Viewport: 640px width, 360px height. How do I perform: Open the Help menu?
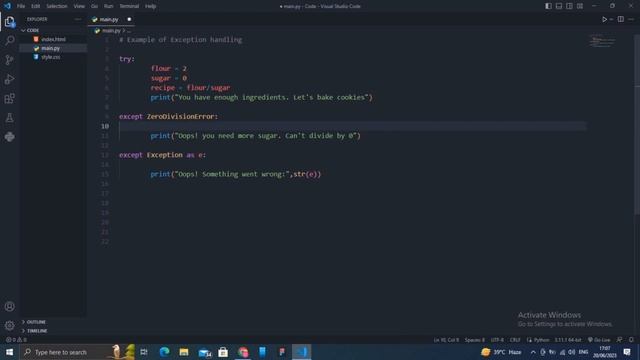click(151, 6)
